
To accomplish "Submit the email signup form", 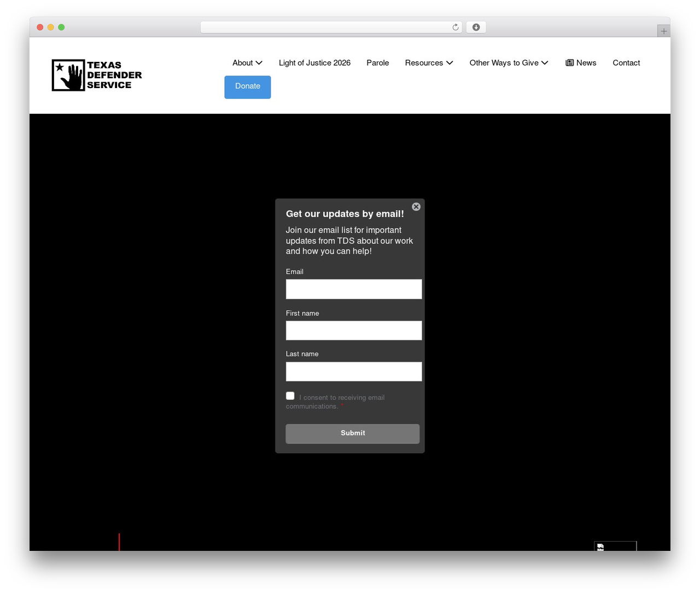I will [x=353, y=433].
